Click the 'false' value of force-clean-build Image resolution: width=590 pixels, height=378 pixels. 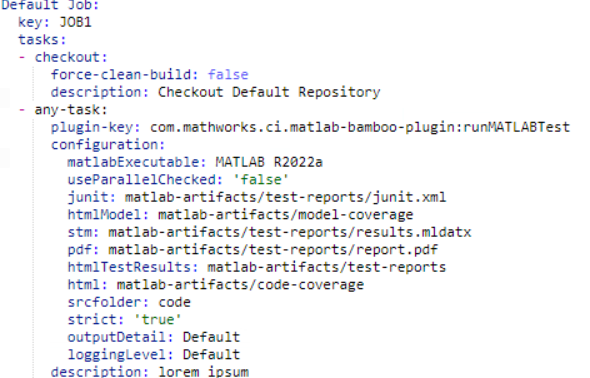(x=228, y=74)
